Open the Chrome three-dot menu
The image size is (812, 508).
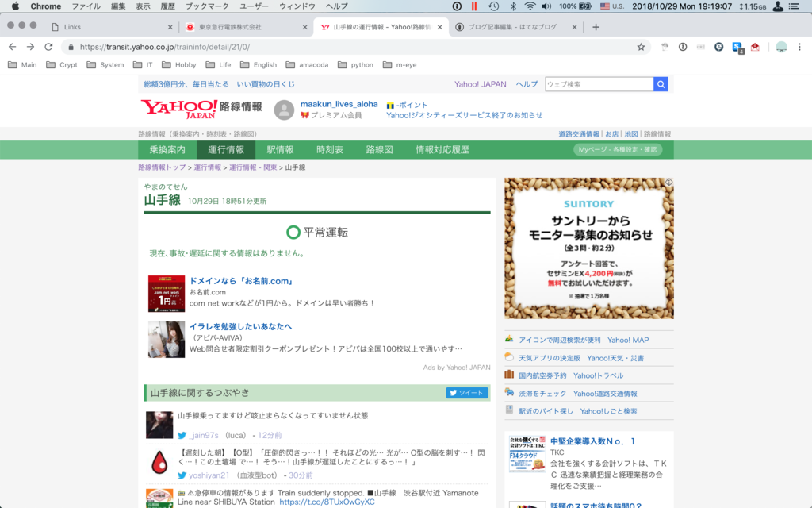point(799,47)
